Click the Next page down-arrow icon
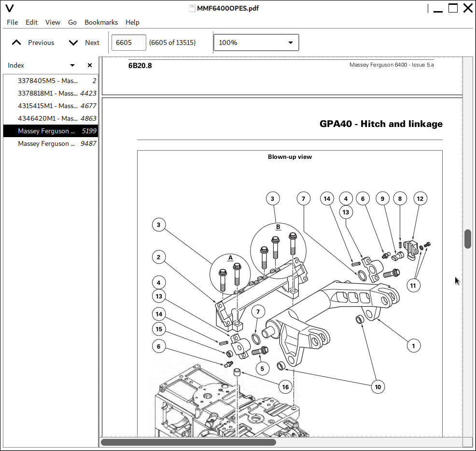The width and height of the screenshot is (476, 451). [73, 42]
